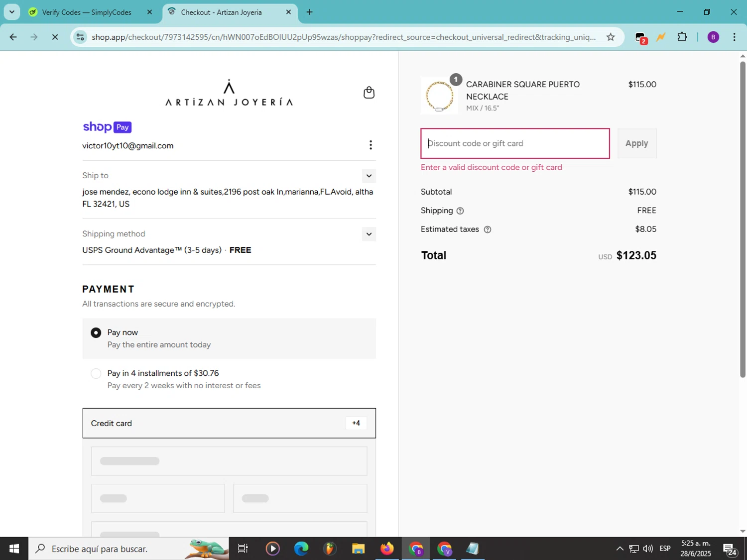Screen dimensions: 747x560
Task: Click the Total amount $123.05
Action: click(x=636, y=255)
